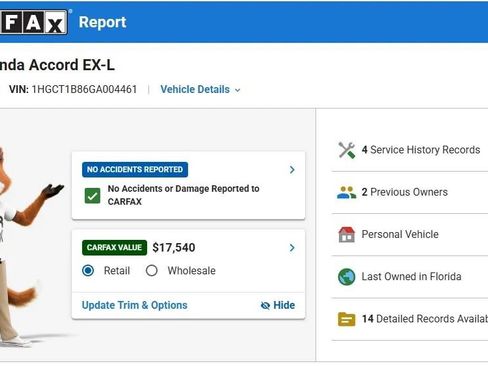The width and height of the screenshot is (488, 366).
Task: Click the crossed-eye Hide icon
Action: click(265, 305)
